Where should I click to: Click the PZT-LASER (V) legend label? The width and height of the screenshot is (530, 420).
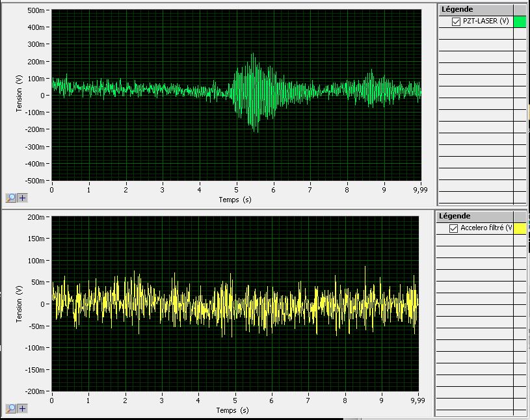[485, 22]
